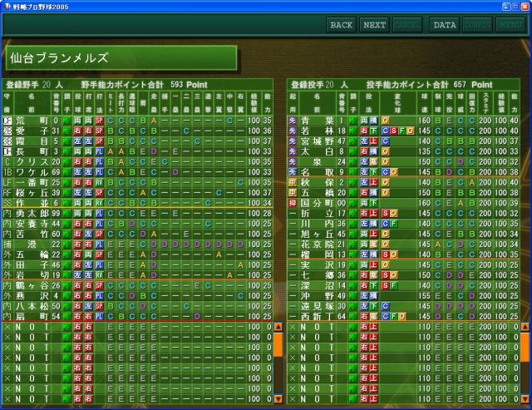Select pitcher 名取 name
Viewport: 532px width, 410px height.
coord(318,172)
